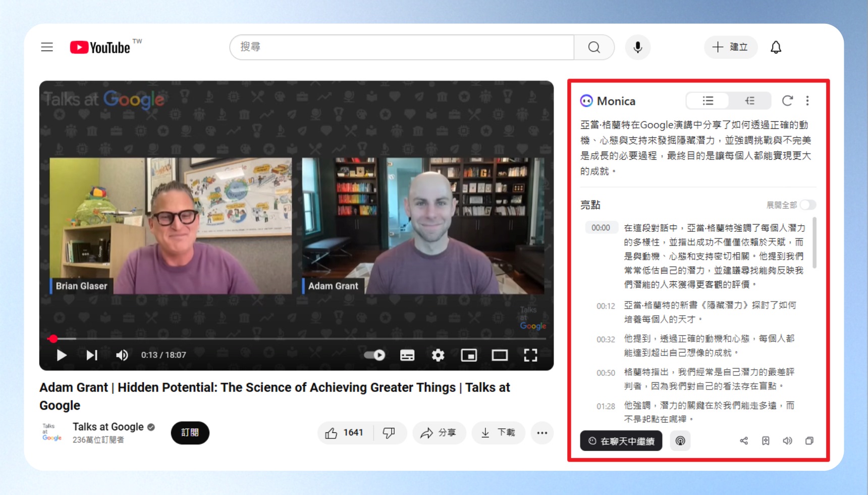The height and width of the screenshot is (495, 868).
Task: Skip to the next video
Action: coord(92,355)
